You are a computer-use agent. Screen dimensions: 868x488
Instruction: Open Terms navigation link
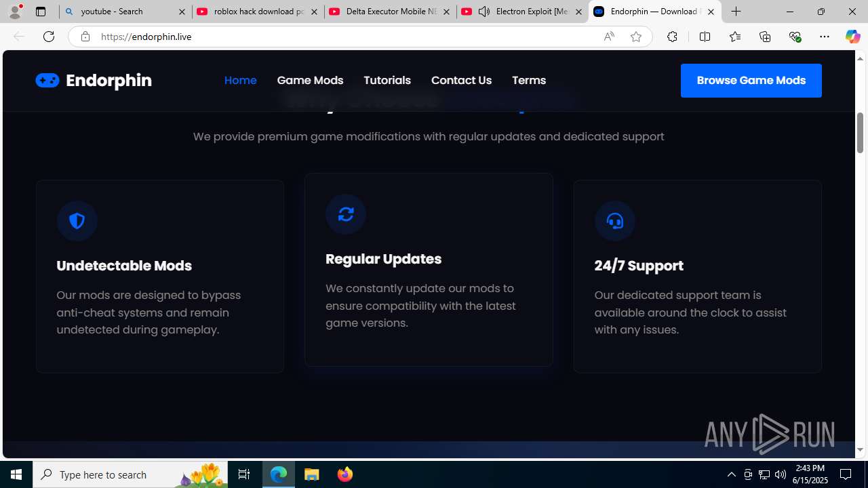(x=529, y=80)
